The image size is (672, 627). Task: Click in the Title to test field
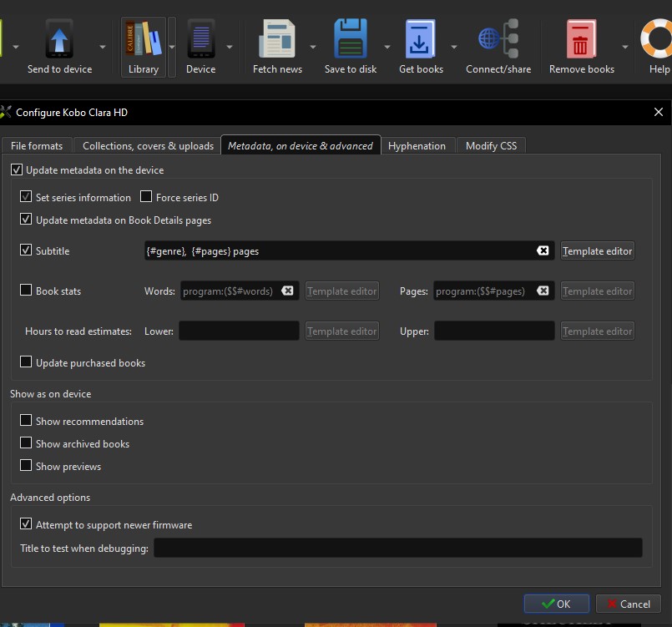tap(397, 548)
